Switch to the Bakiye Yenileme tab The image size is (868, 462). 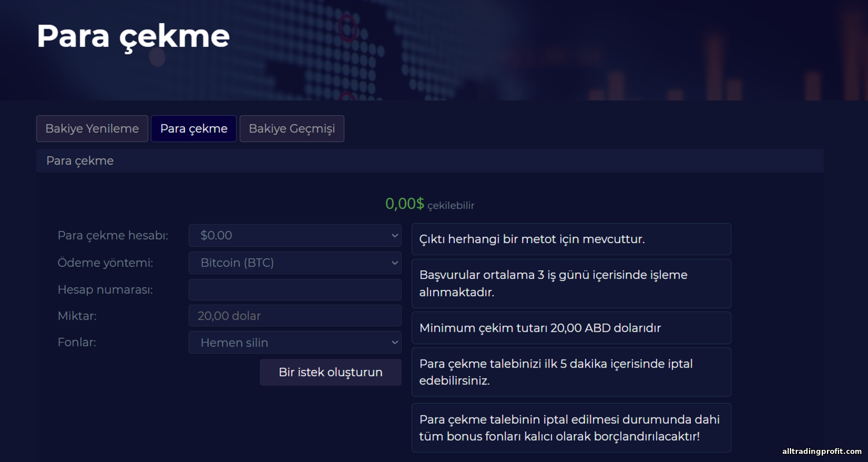[92, 129]
